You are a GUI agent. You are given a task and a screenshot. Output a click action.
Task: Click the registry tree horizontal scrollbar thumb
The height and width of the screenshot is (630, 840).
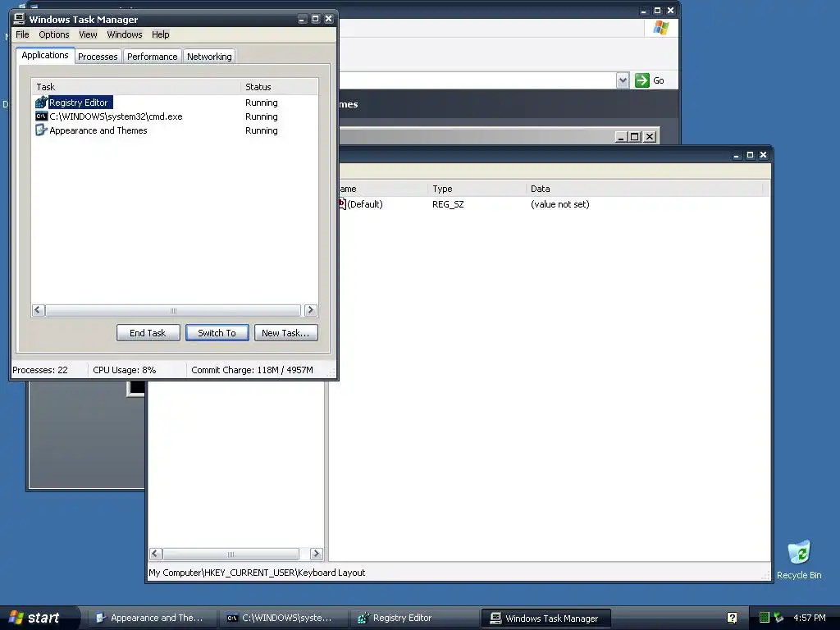pyautogui.click(x=231, y=554)
